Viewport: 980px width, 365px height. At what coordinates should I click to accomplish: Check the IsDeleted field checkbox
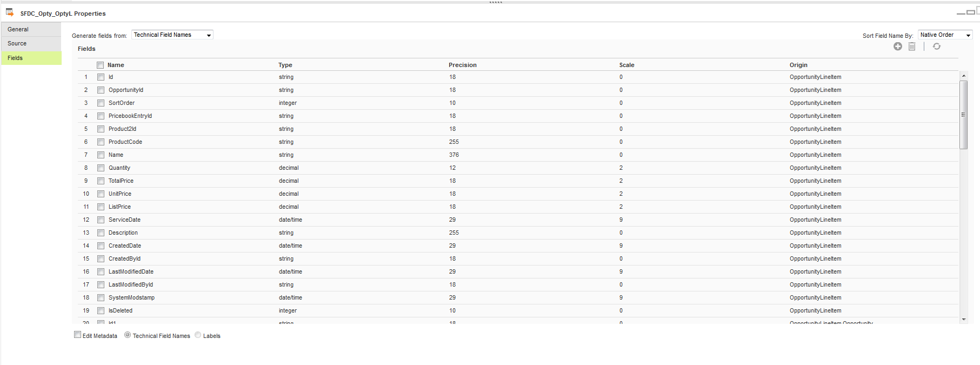click(x=101, y=310)
